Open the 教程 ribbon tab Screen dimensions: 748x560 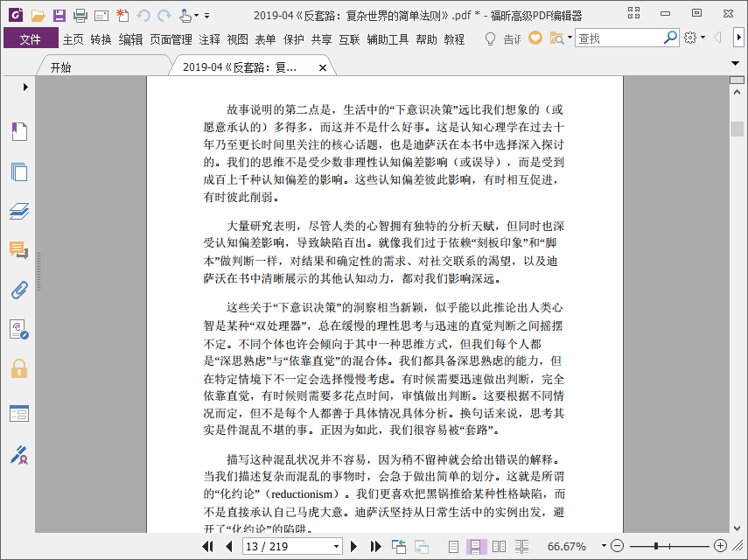pos(454,39)
